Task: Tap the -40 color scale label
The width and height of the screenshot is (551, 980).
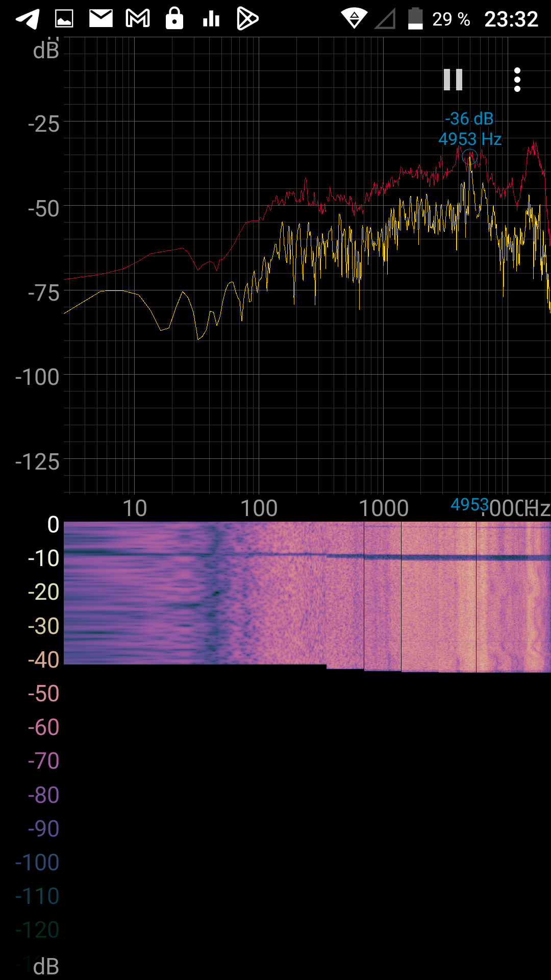Action: click(x=44, y=660)
